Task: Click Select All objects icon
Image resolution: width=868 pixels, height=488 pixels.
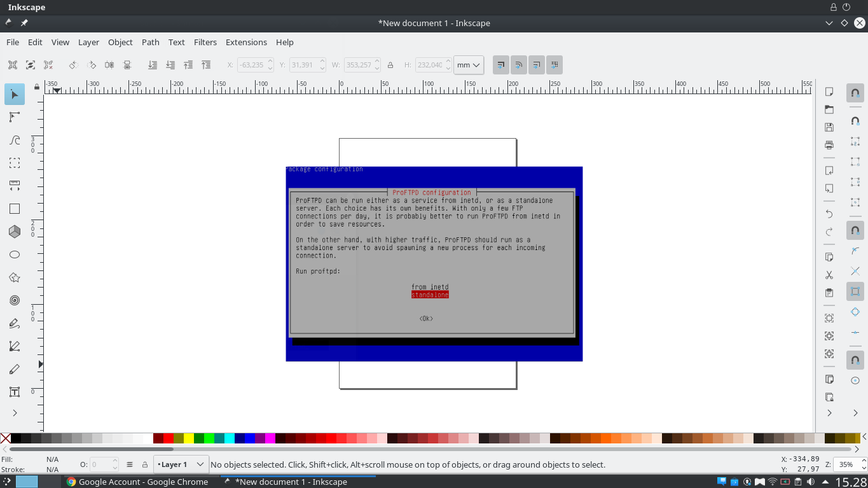Action: pos(12,65)
